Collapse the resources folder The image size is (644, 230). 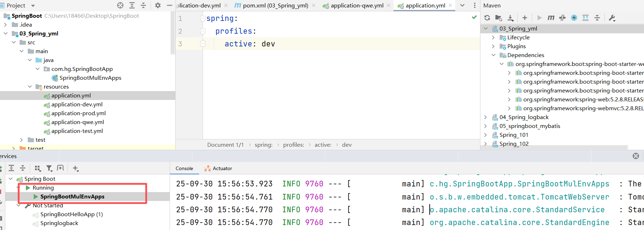[x=29, y=86]
